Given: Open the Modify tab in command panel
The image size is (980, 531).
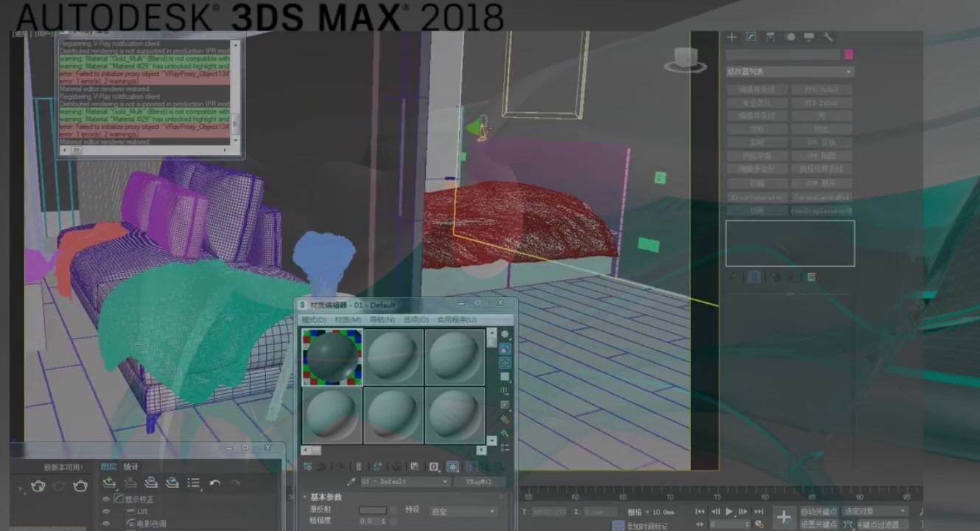Looking at the screenshot, I should click(x=751, y=37).
